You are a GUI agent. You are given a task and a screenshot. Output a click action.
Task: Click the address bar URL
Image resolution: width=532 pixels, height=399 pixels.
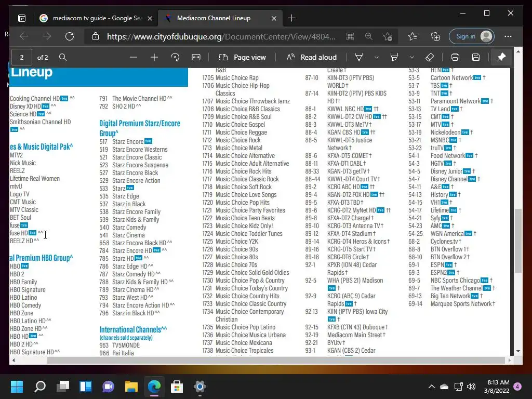coord(221,37)
